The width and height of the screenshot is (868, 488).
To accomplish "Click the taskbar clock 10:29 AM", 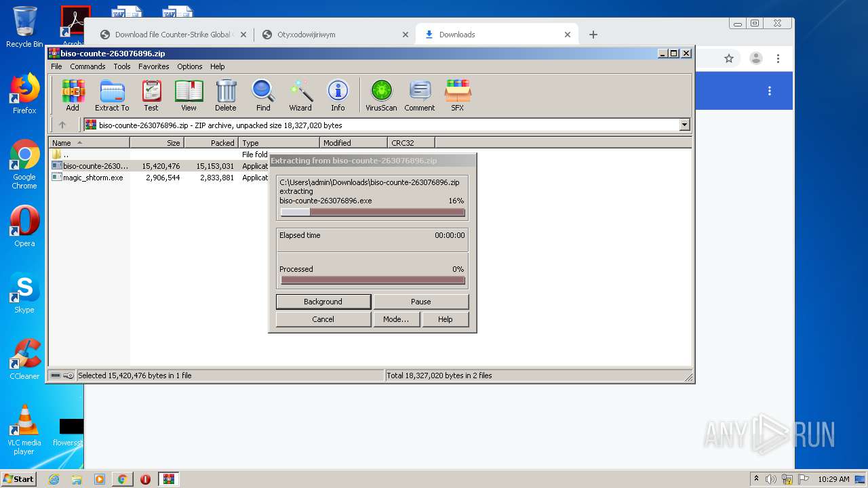I will pyautogui.click(x=833, y=479).
